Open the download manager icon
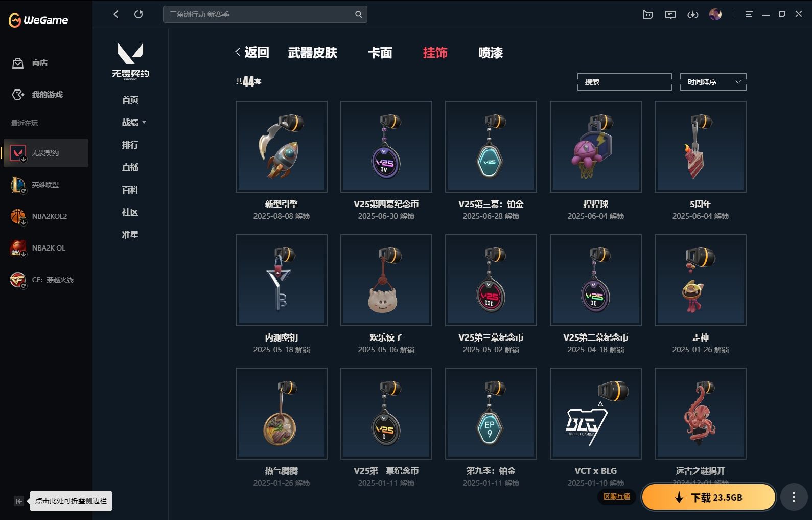812x520 pixels. pos(693,14)
